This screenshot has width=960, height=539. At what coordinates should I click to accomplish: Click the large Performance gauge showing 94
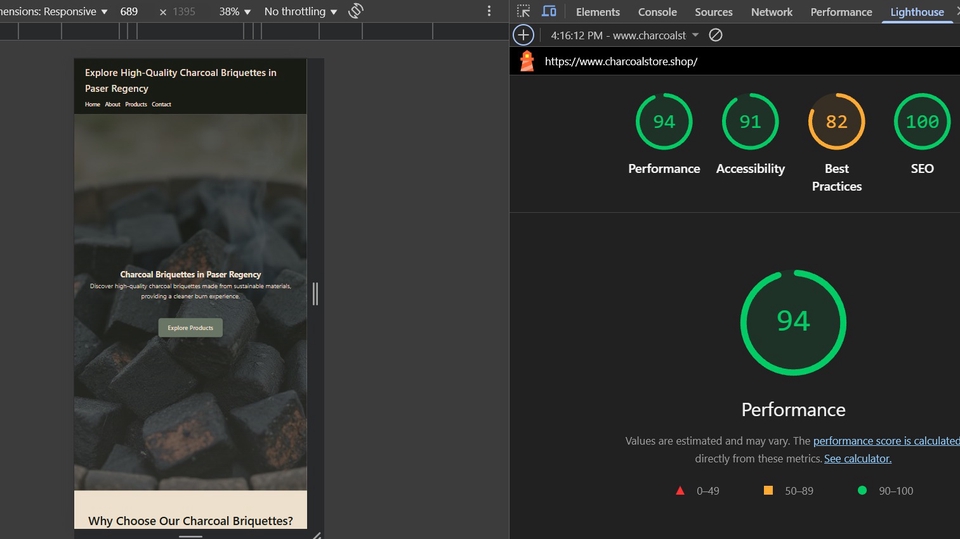tap(793, 322)
